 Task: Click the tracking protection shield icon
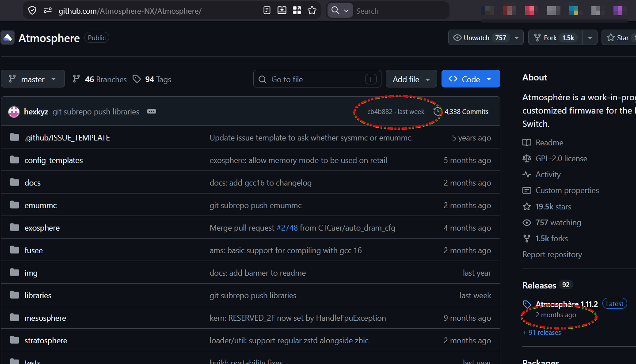point(32,11)
